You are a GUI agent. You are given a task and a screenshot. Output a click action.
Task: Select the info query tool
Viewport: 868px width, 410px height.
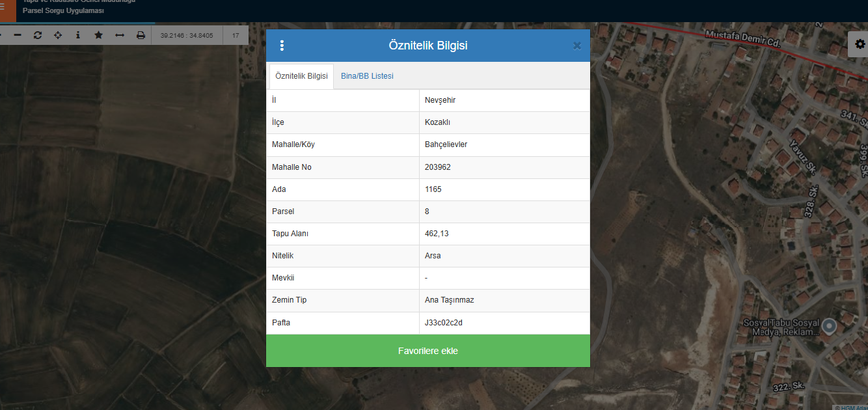tap(78, 35)
